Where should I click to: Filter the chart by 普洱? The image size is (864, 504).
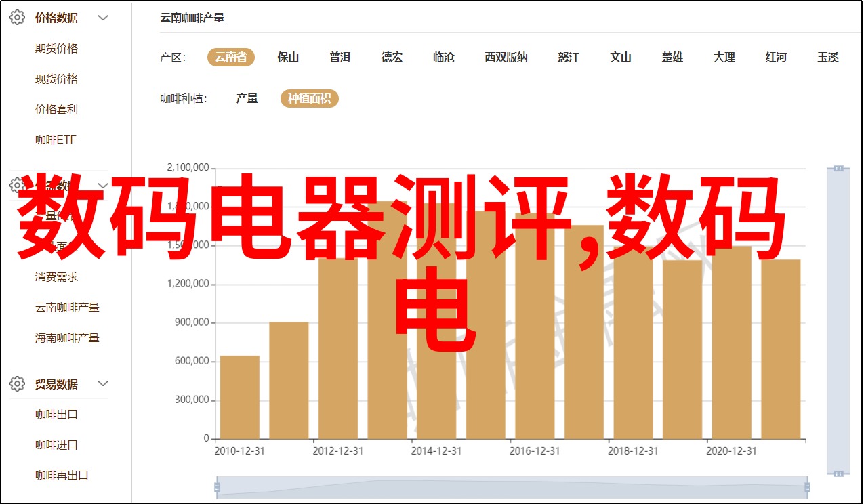tap(340, 58)
